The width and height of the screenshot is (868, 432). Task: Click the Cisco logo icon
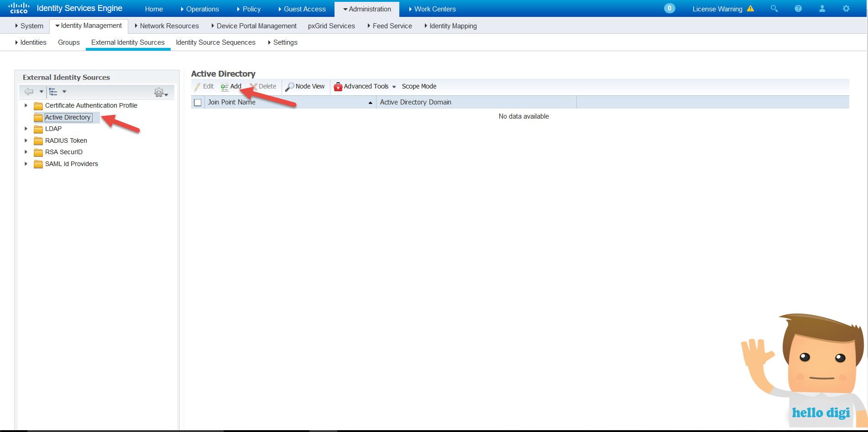19,8
